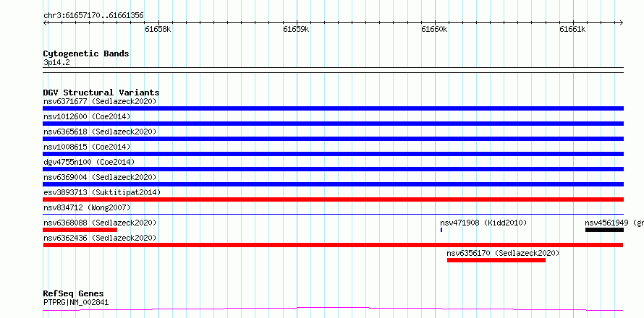644x318 pixels.
Task: Select the nsv4561949 variant label
Action: 614,223
